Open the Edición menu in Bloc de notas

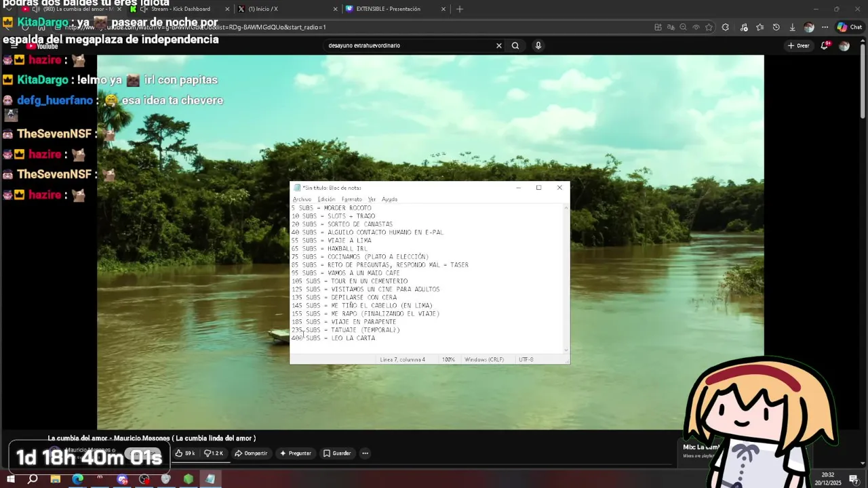[x=326, y=199]
